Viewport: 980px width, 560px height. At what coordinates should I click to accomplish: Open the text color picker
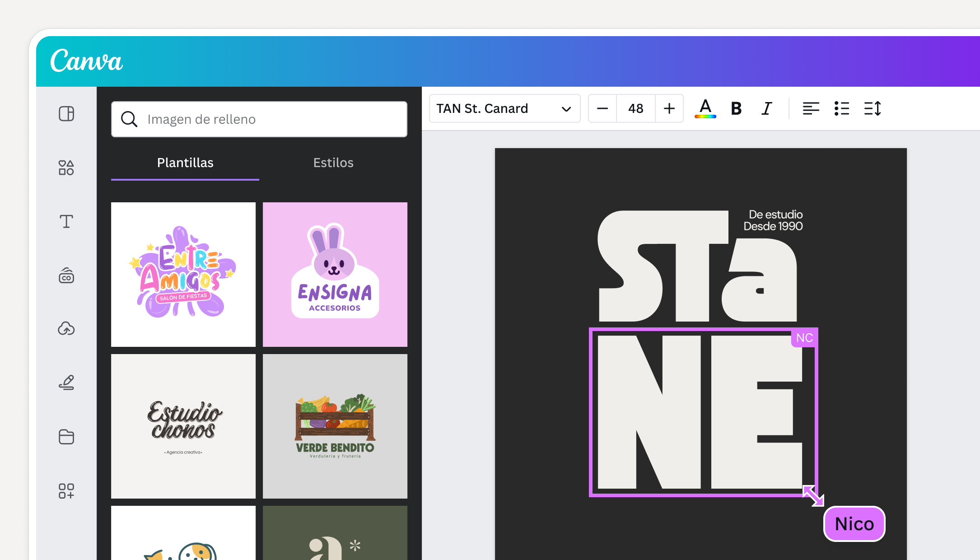[x=705, y=108]
